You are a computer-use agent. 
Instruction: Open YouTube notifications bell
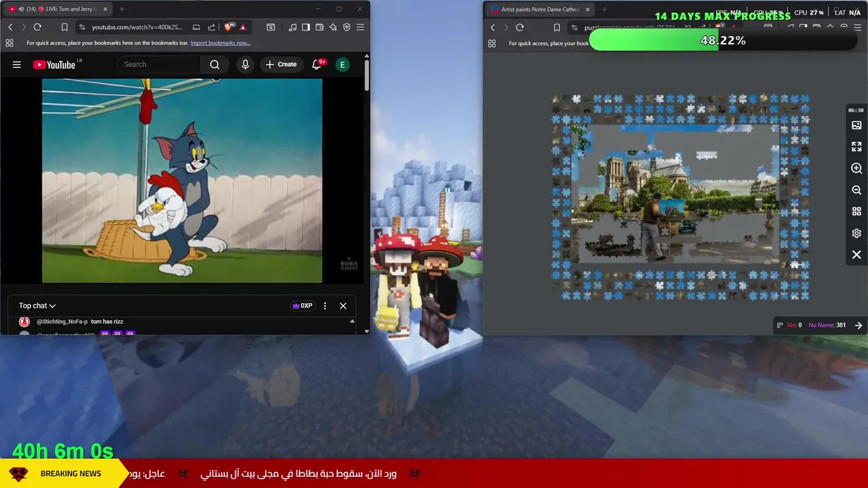coord(317,64)
